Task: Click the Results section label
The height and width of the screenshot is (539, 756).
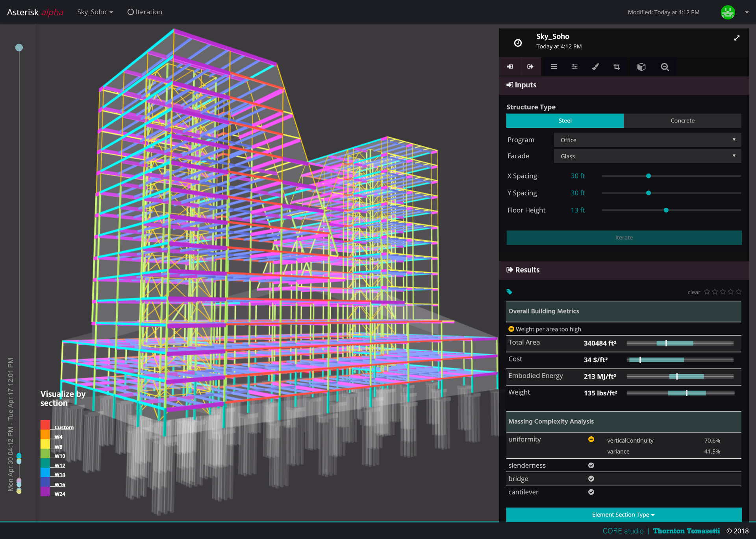Action: (528, 269)
